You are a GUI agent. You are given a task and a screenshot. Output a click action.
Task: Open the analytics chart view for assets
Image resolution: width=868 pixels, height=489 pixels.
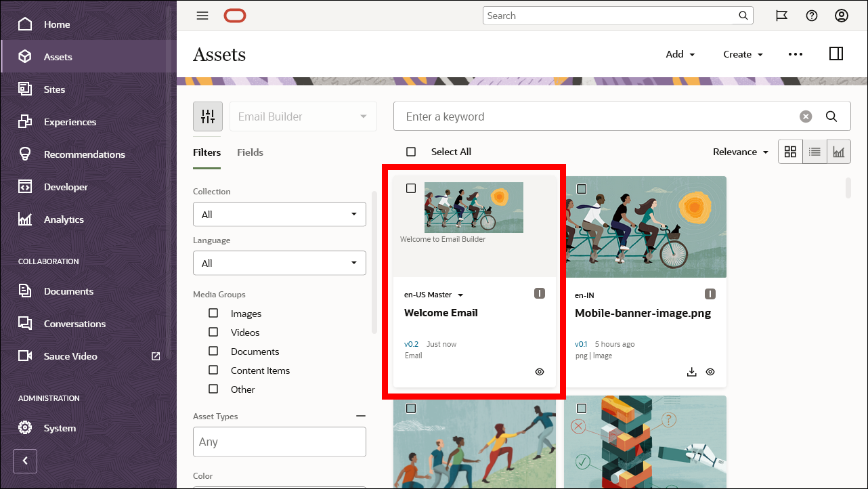[x=839, y=151]
